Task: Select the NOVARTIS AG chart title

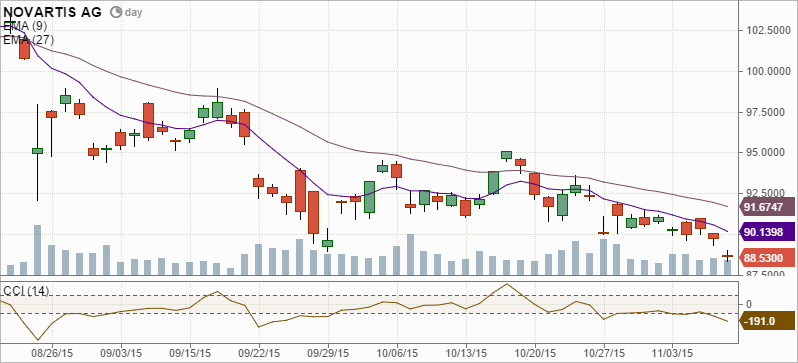Action: [x=53, y=12]
